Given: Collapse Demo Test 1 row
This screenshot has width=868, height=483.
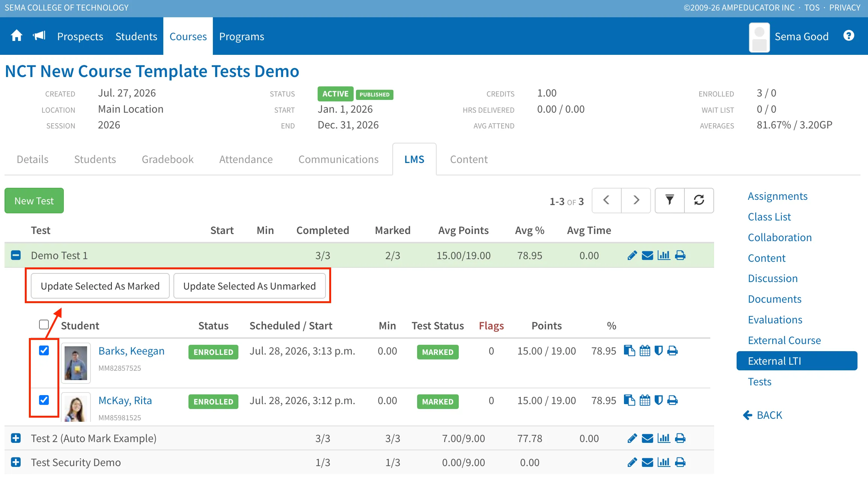Looking at the screenshot, I should coord(16,255).
